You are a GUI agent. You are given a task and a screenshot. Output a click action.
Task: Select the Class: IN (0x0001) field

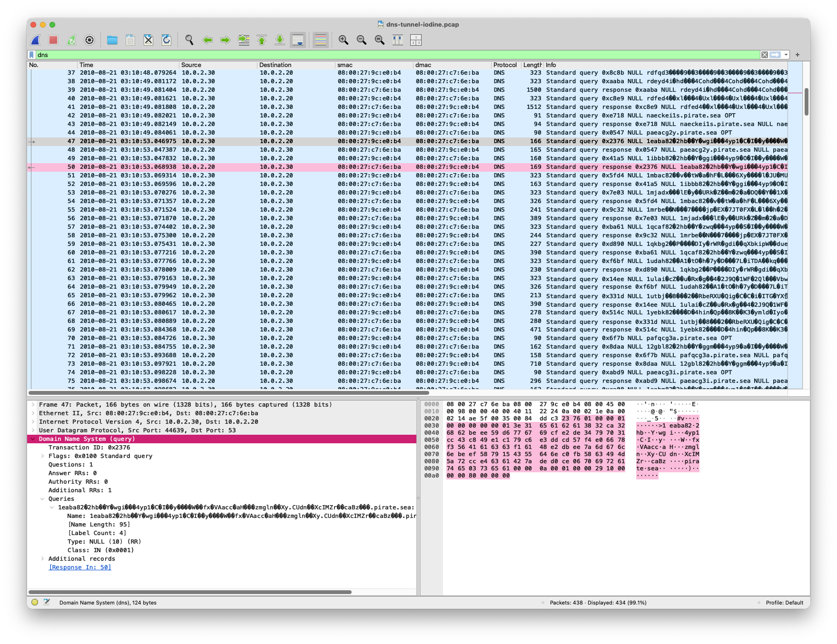pyautogui.click(x=100, y=550)
